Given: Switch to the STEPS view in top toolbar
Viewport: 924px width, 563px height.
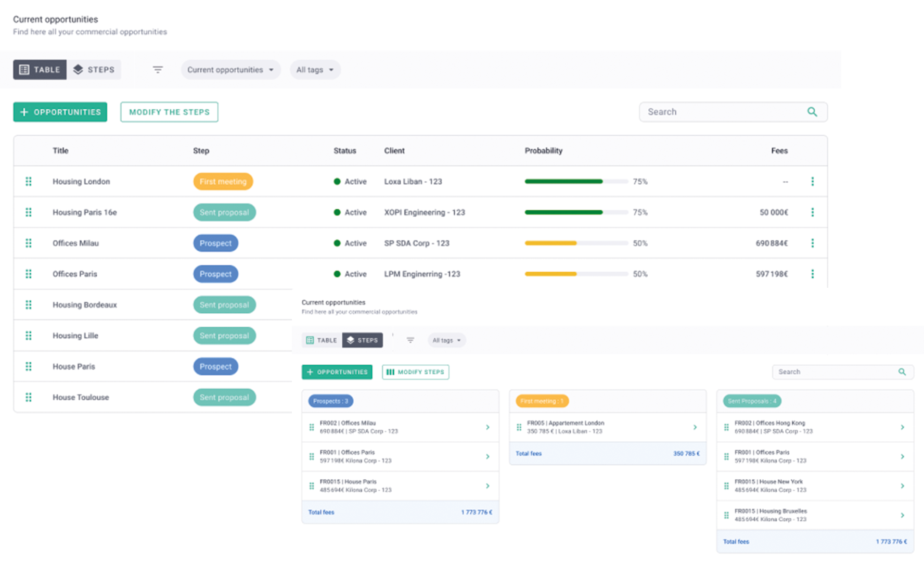Looking at the screenshot, I should (x=94, y=70).
